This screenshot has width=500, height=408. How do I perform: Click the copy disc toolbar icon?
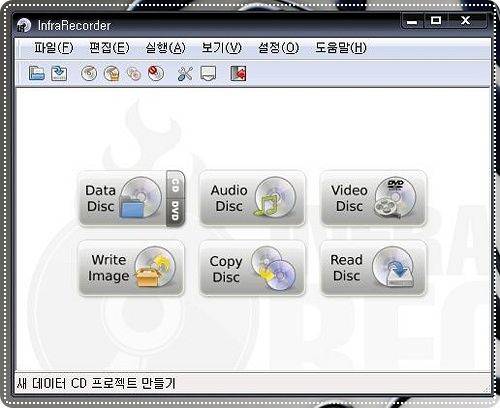pos(134,74)
